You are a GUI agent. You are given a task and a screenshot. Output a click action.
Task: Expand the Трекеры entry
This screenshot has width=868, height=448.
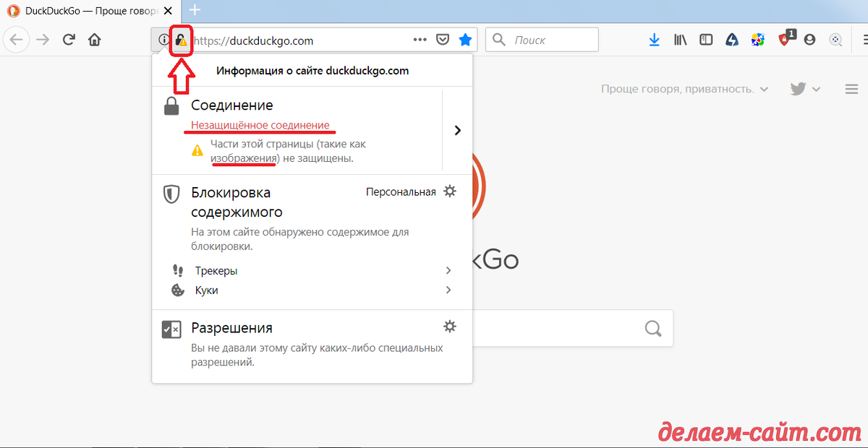click(x=448, y=270)
